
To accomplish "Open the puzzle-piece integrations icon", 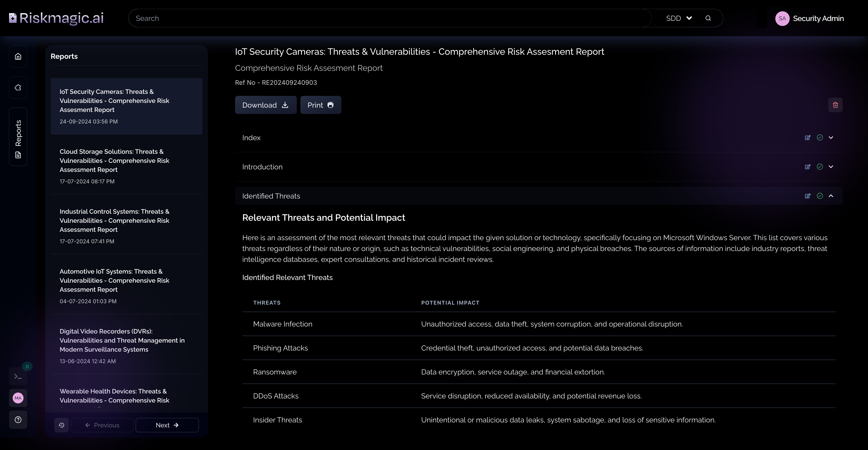I will tap(18, 88).
